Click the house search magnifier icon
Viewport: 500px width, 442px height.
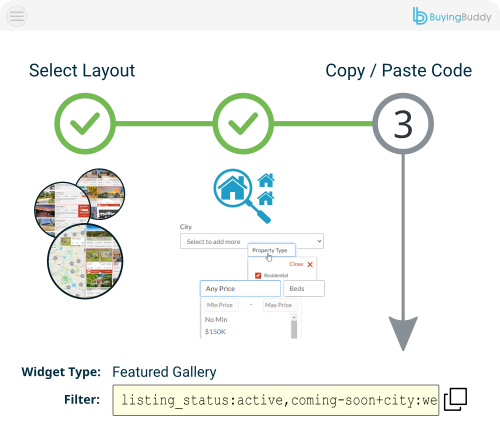pos(244,196)
